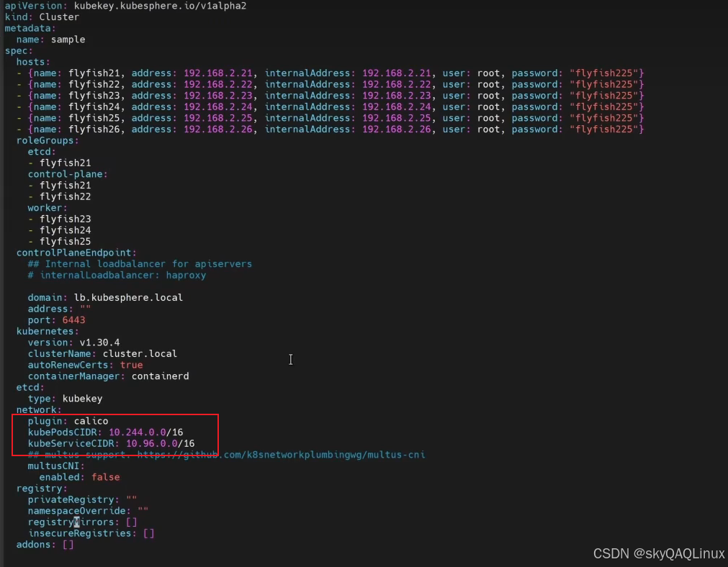Image resolution: width=728 pixels, height=567 pixels.
Task: Click the comment Internal loadbalancer for apiservers
Action: pyautogui.click(x=148, y=264)
